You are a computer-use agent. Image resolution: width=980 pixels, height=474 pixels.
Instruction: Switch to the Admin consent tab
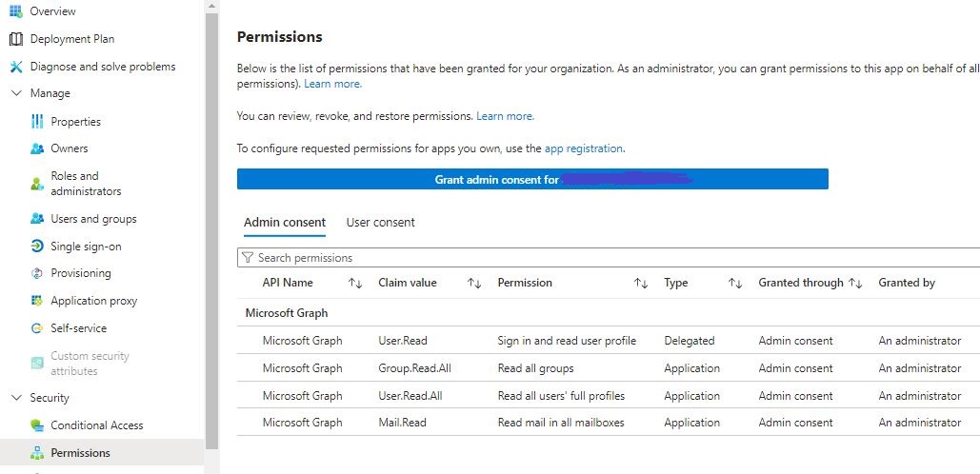(285, 223)
